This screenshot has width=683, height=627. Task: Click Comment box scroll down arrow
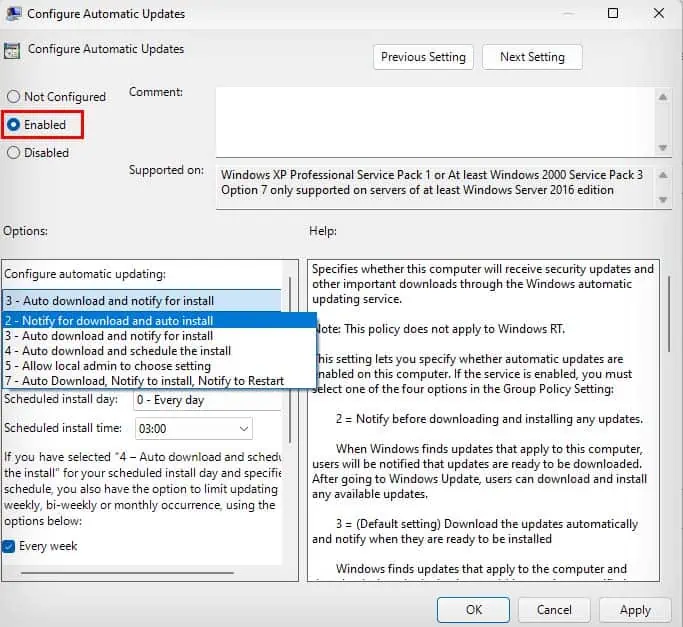coord(663,148)
